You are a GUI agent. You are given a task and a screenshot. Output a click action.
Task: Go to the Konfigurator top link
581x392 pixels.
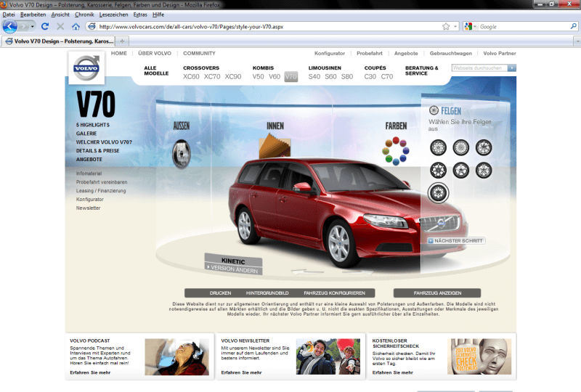click(x=330, y=53)
